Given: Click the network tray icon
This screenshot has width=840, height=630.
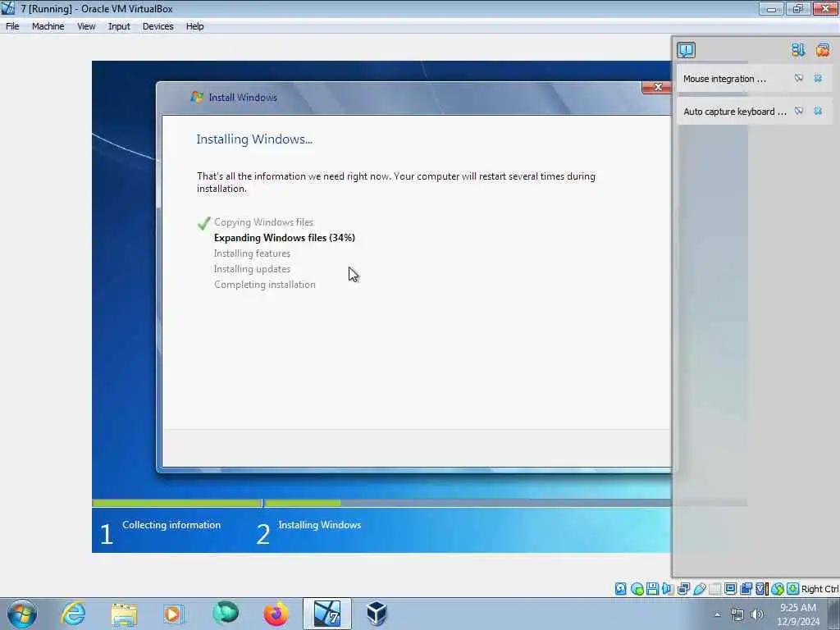Looking at the screenshot, I should (737, 615).
